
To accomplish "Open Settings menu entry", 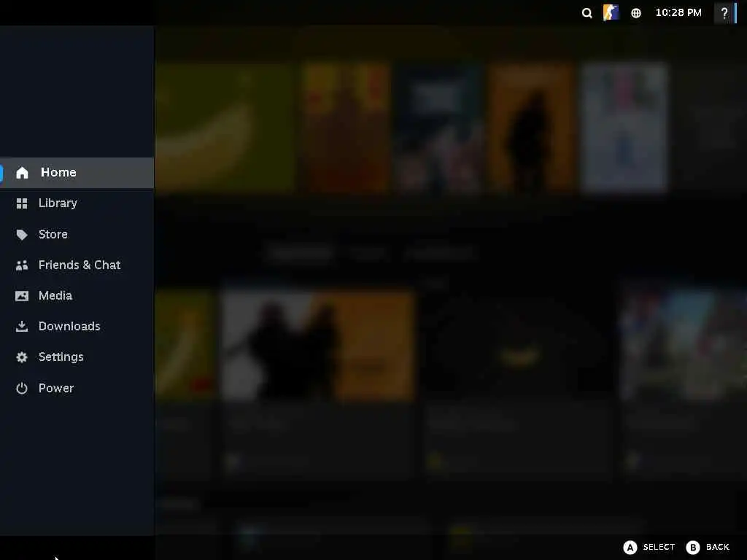I will (77, 357).
